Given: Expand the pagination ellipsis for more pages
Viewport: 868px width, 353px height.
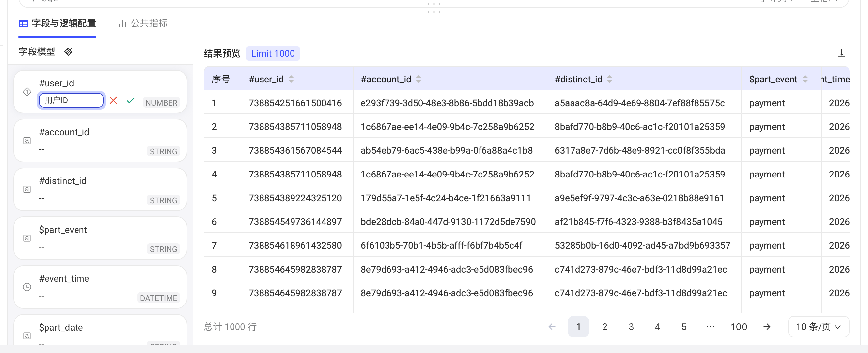Looking at the screenshot, I should point(710,327).
